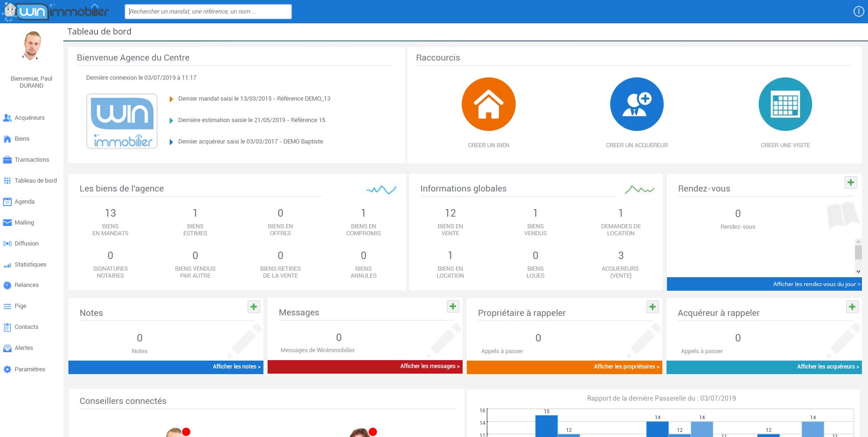Add a message with the plus button
The height and width of the screenshot is (437, 868).
(x=453, y=306)
